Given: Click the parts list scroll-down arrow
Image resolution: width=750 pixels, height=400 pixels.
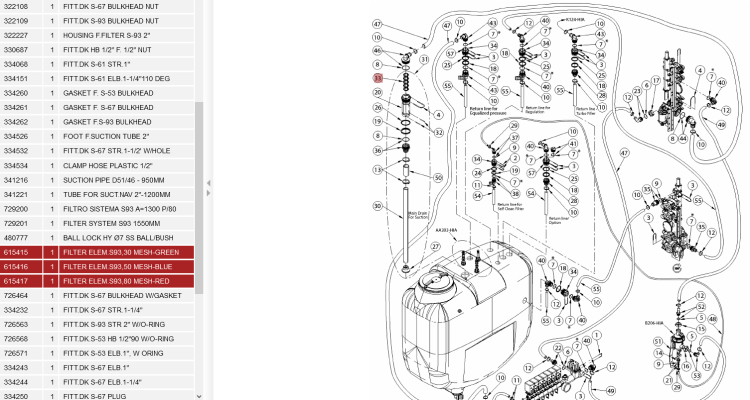Looking at the screenshot, I should pos(199,394).
